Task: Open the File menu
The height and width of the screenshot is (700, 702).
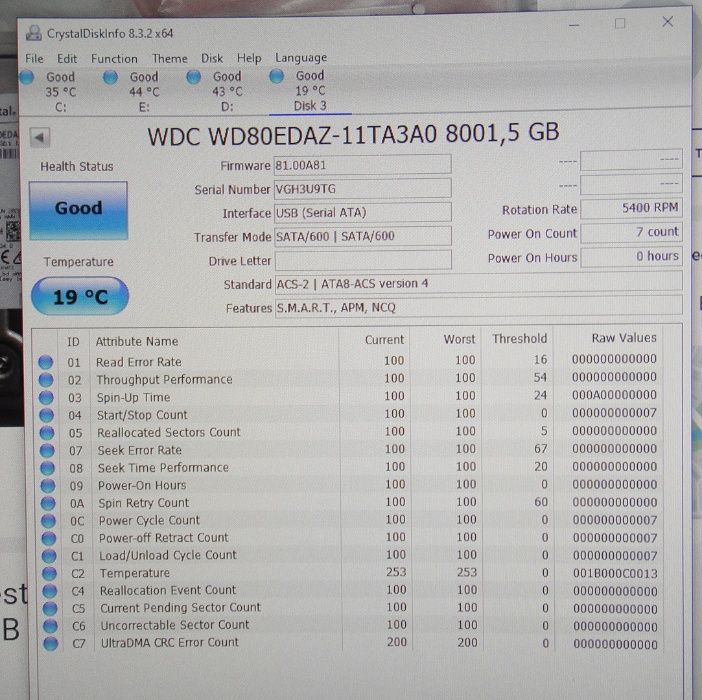Action: 34,59
